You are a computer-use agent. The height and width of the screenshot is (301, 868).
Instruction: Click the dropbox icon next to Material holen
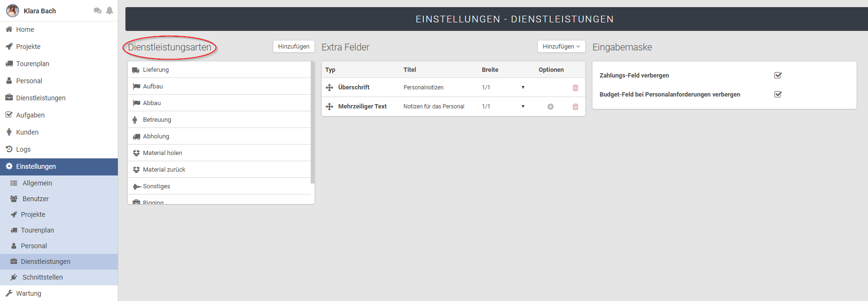coord(136,153)
